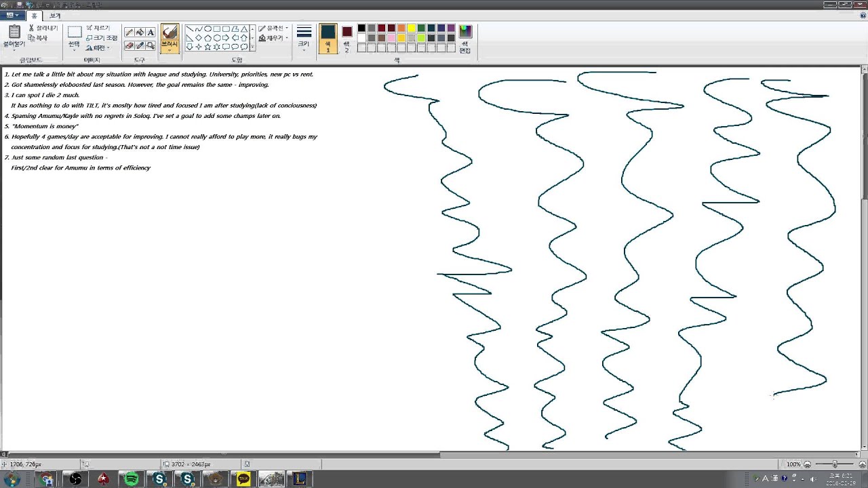Viewport: 868px width, 488px height.
Task: Select the Text tool
Action: pyautogui.click(x=151, y=32)
